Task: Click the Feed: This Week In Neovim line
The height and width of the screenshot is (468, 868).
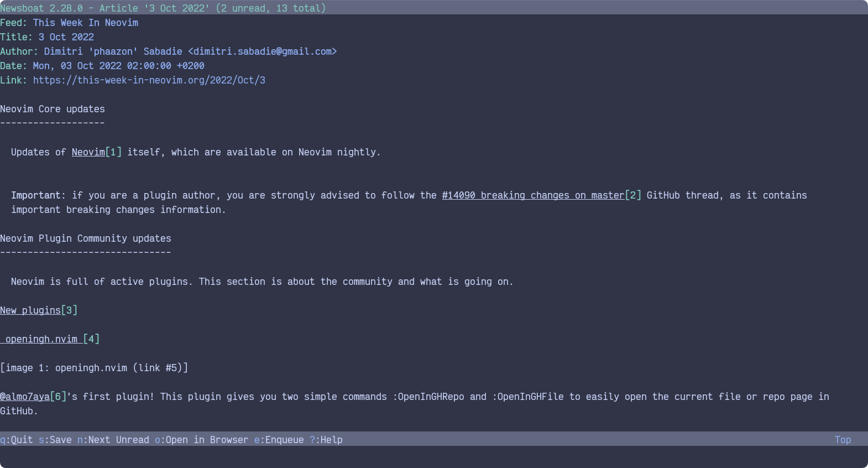Action: tap(69, 23)
